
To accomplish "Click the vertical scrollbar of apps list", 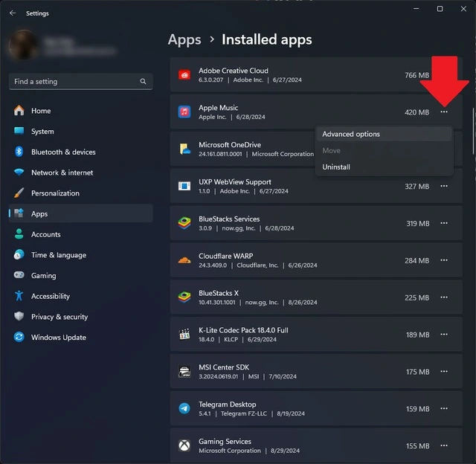I will 473,131.
